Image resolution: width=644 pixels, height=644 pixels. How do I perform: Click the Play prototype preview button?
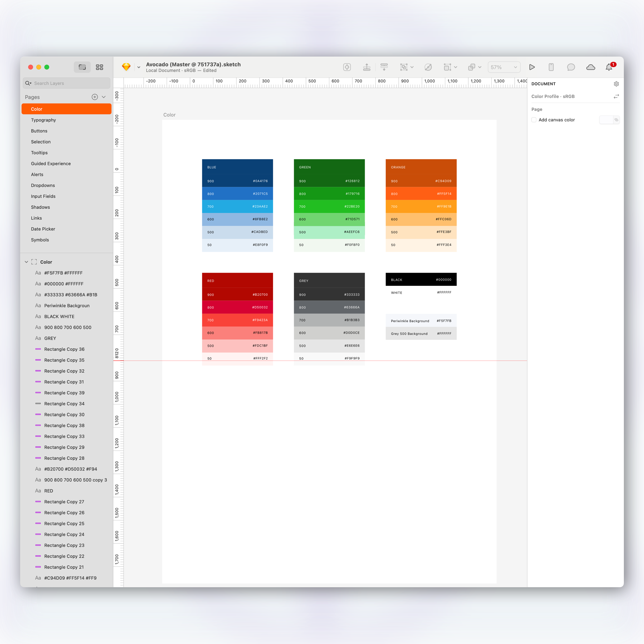point(532,67)
